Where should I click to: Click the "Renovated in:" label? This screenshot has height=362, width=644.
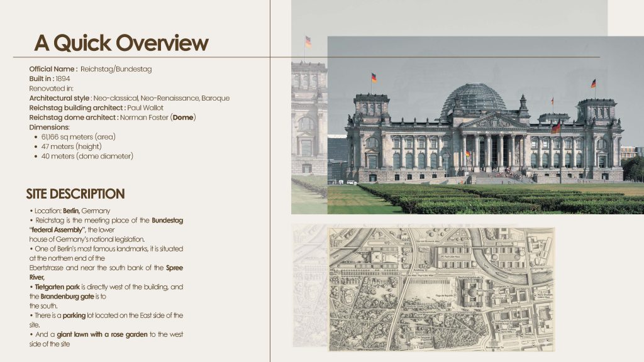tap(52, 89)
